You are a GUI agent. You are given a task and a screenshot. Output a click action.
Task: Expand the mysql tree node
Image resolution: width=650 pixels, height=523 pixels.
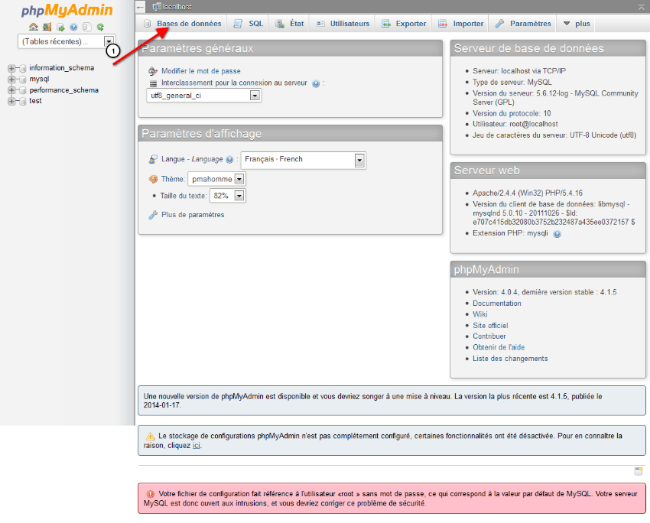12,79
